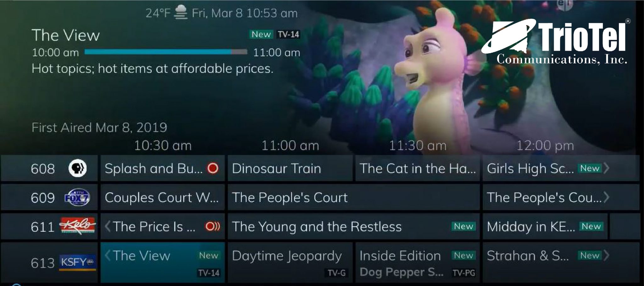Expand right arrow after The People's Court at 12:00

point(607,197)
